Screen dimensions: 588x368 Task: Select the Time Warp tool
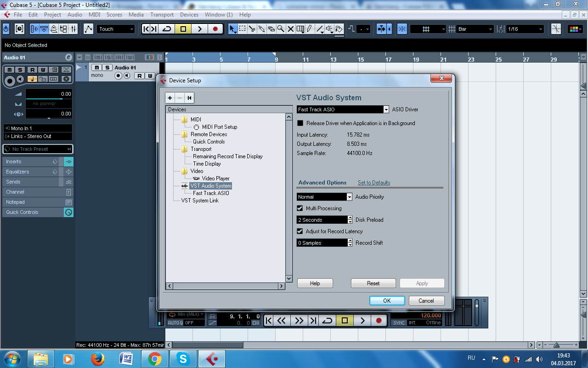[x=300, y=29]
